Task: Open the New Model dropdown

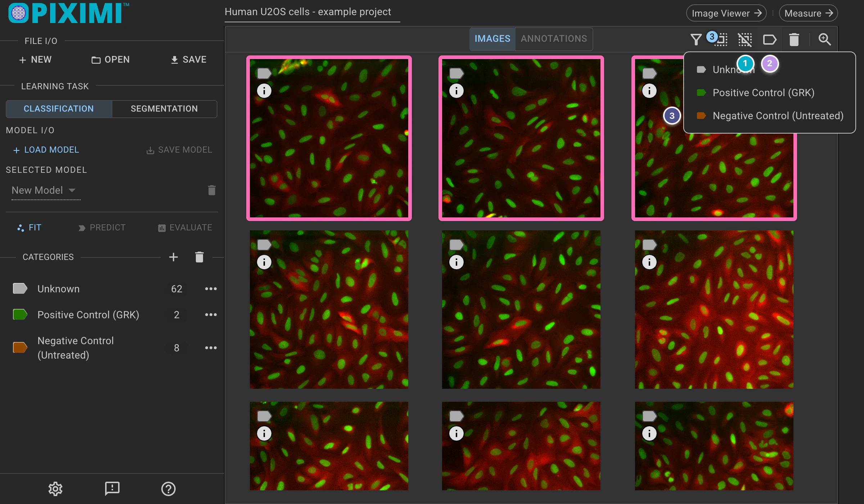Action: coord(46,190)
